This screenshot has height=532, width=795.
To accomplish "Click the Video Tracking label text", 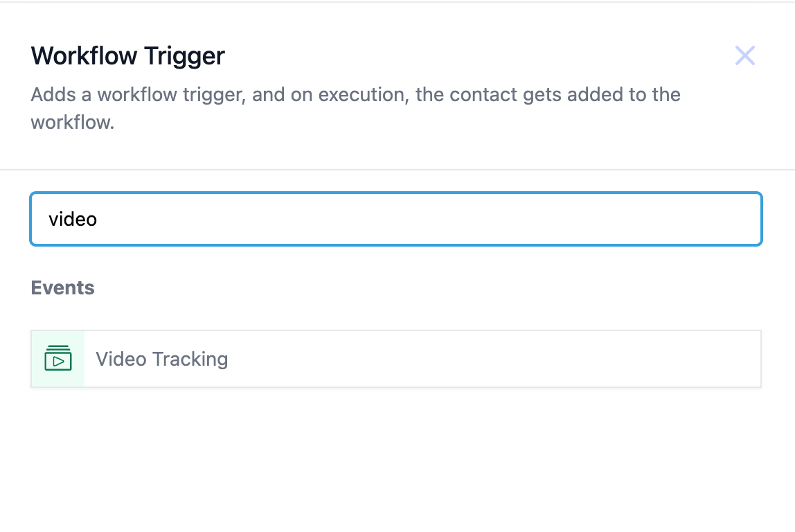I will click(161, 359).
